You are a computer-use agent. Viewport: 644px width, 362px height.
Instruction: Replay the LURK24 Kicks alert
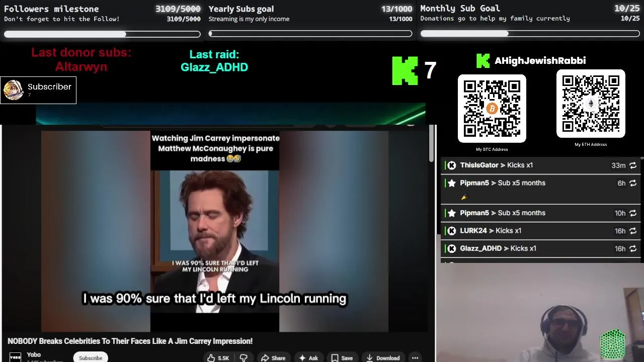coord(633,231)
